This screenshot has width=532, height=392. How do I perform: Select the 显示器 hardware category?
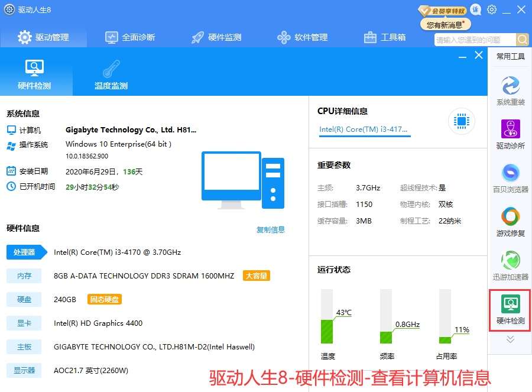(x=24, y=370)
